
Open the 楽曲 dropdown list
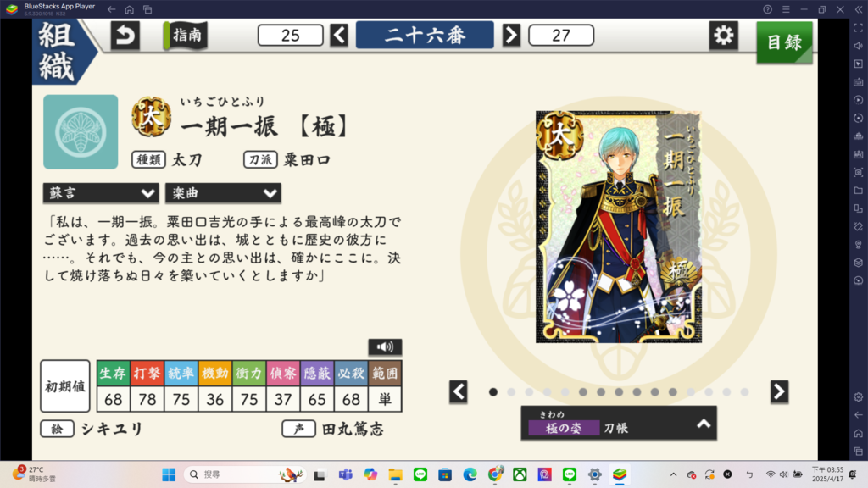coord(223,193)
